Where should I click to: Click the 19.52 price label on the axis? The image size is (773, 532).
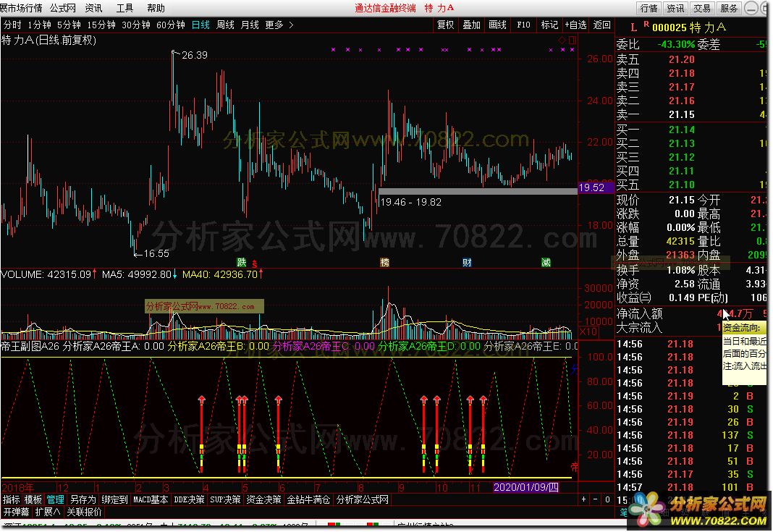tap(596, 187)
